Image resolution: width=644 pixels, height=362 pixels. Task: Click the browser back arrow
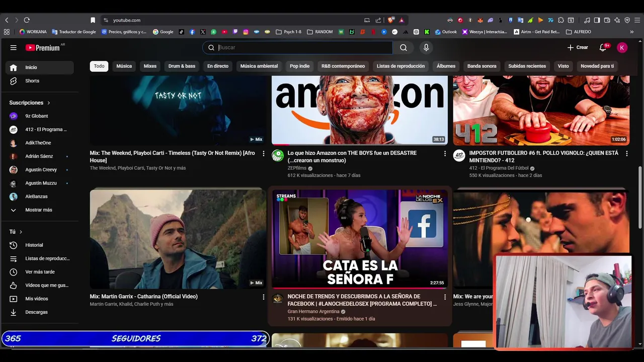click(x=7, y=20)
